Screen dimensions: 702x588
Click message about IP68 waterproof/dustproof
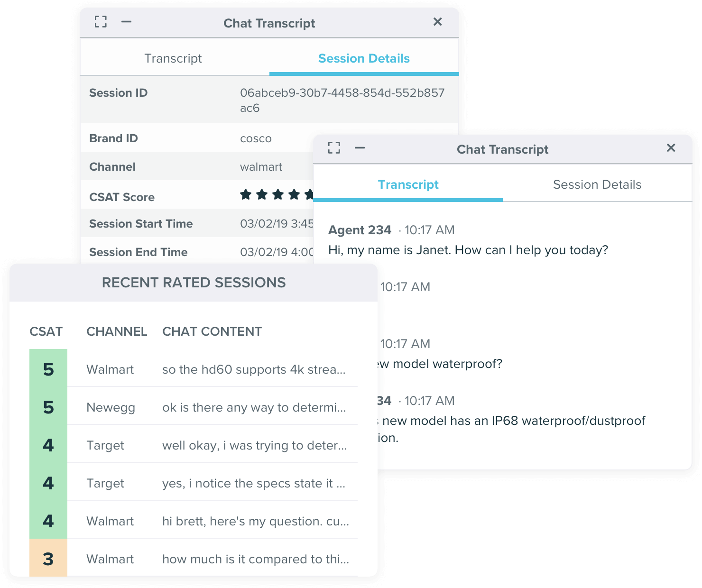511,429
